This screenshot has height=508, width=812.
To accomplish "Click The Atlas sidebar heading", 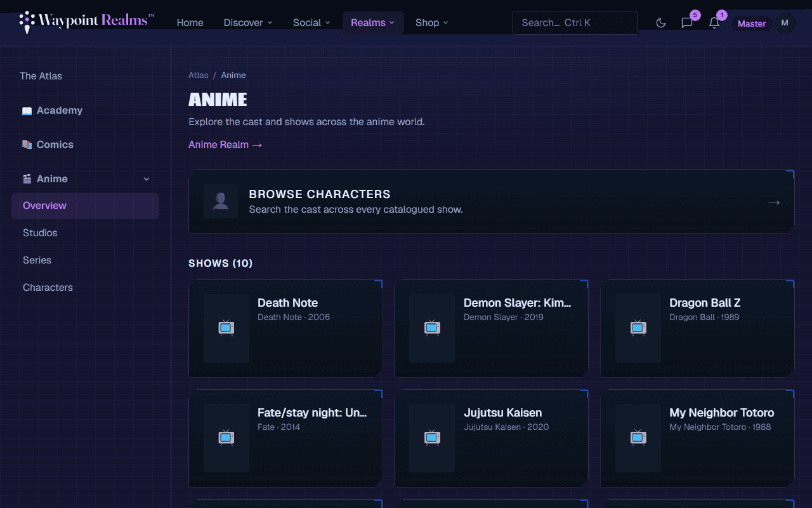I will (41, 76).
